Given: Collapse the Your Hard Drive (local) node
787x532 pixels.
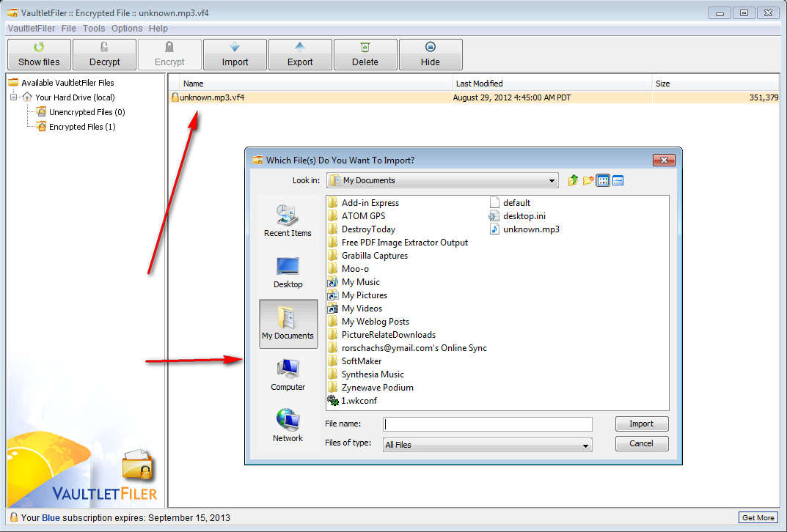Looking at the screenshot, I should tap(13, 97).
